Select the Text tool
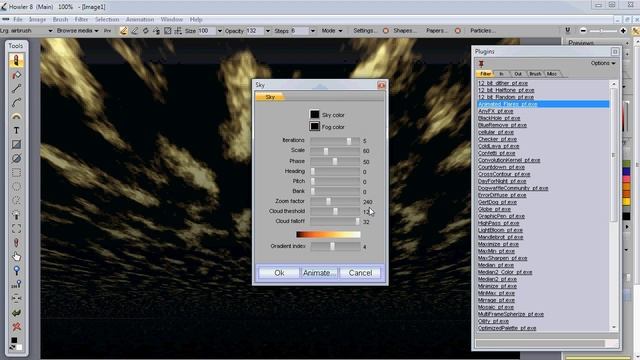Image resolution: width=640 pixels, height=360 pixels. click(16, 131)
